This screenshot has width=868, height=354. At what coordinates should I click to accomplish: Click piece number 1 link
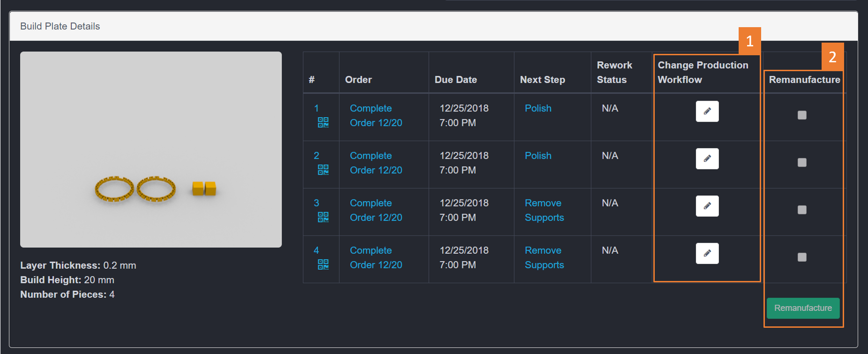point(316,108)
